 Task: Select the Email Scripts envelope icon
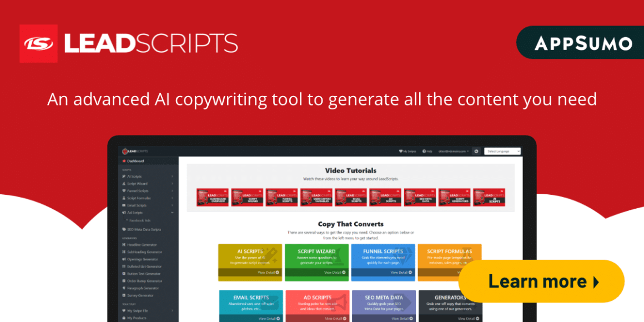pos(124,205)
